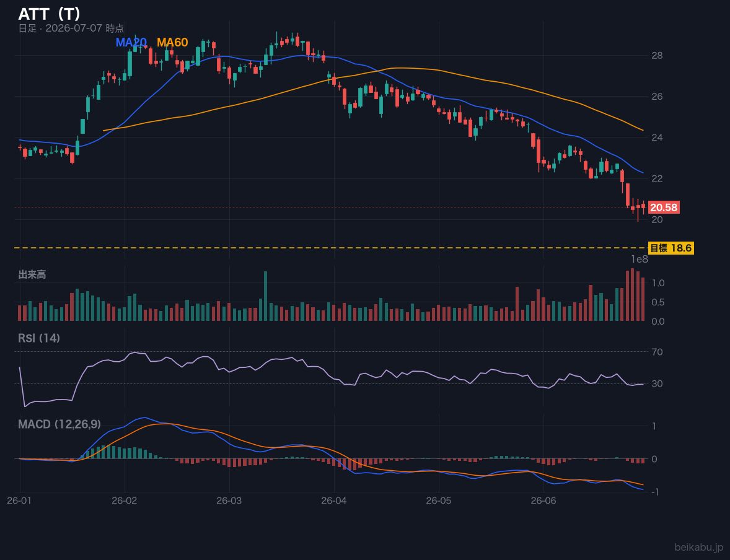This screenshot has width=730, height=560.
Task: Click the 26-06 date axis label
Action: point(543,501)
